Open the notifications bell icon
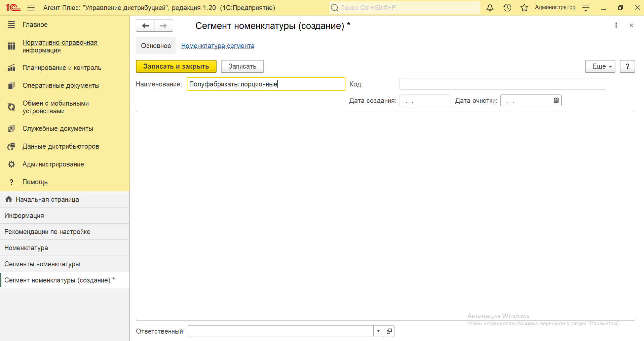 point(490,8)
